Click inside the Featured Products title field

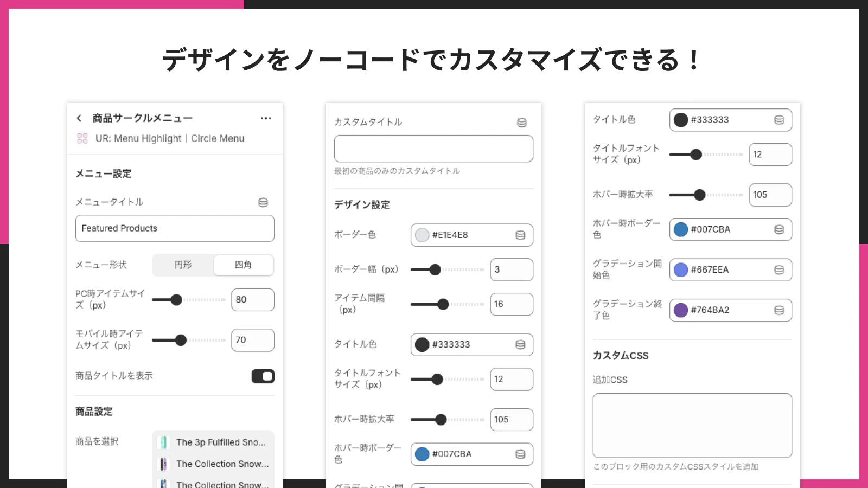pos(175,228)
